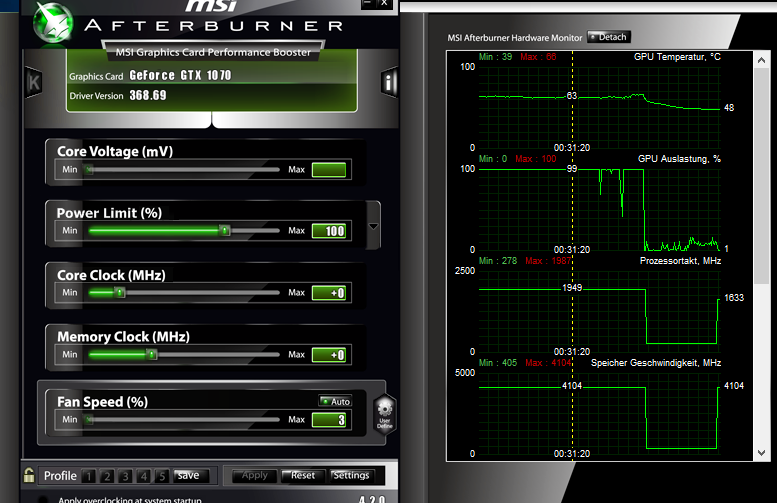The image size is (777, 503).
Task: Click the User Define fan gear icon
Action: click(x=385, y=414)
